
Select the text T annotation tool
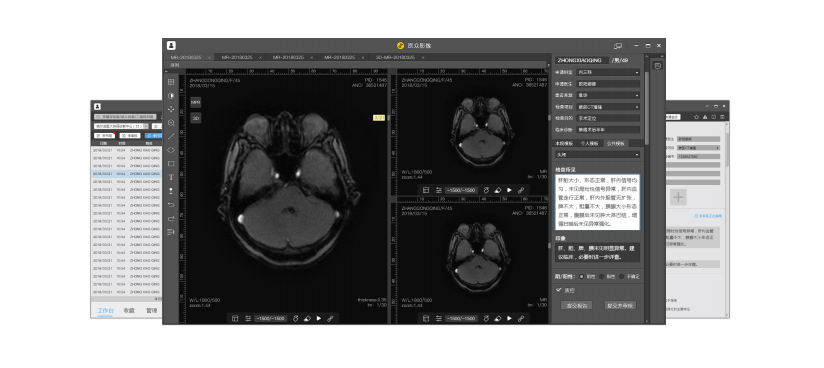(171, 177)
